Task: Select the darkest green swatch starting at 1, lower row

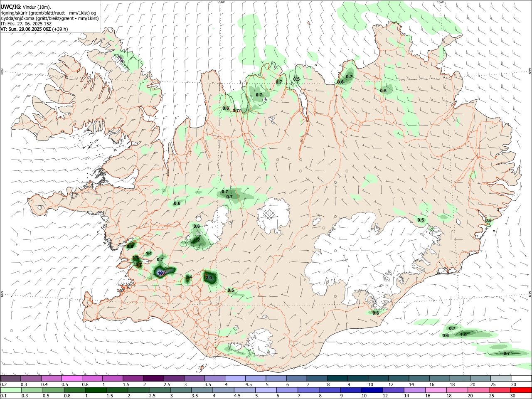Action: (96, 390)
